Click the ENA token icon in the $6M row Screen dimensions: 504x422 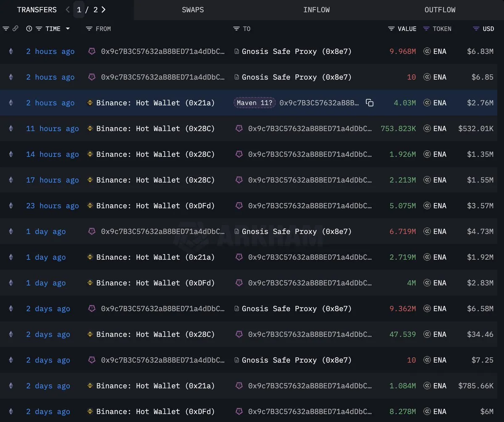pyautogui.click(x=427, y=412)
